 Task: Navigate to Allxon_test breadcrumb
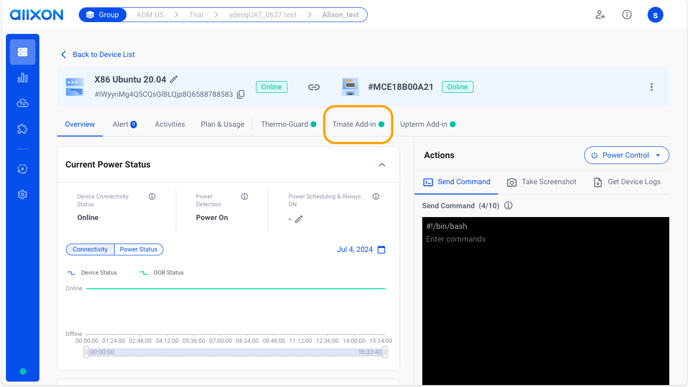(x=340, y=15)
